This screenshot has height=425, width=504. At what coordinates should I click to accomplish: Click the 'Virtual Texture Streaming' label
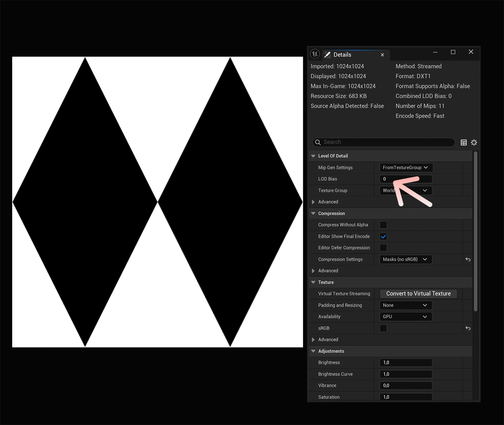tap(344, 294)
